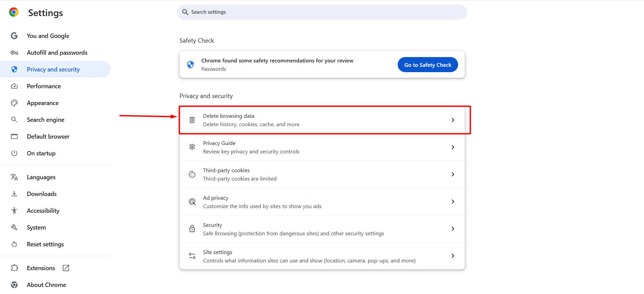
Task: Expand the Delete browsing data chevron
Action: 453,120
